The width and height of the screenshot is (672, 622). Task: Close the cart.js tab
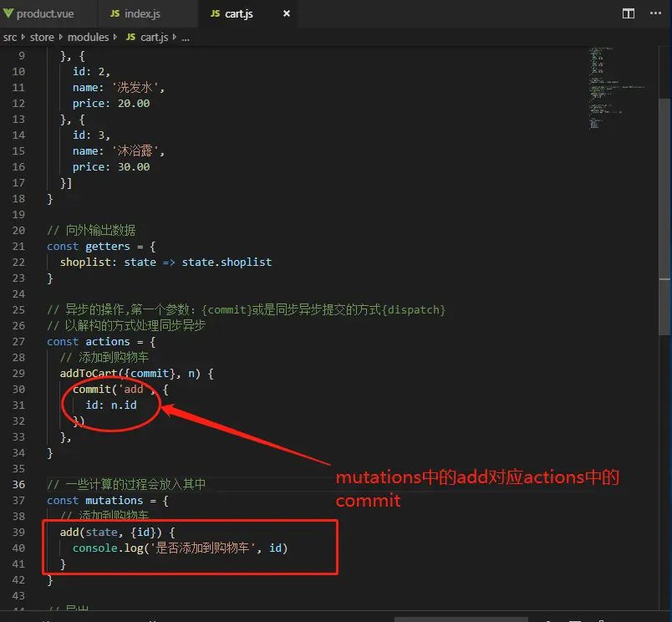(287, 13)
